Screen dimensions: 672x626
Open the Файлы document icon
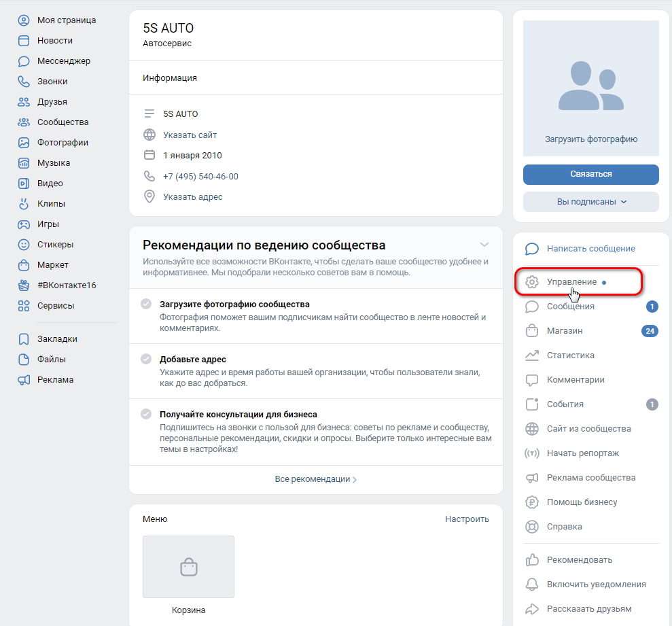point(24,360)
